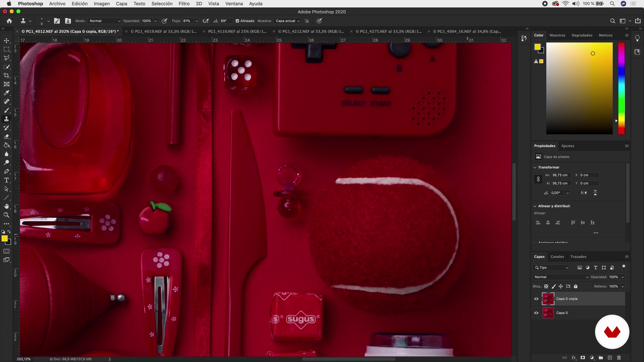Screen dimensions: 644x362
Task: Open the Tipo layer filter dropdown
Action: pyautogui.click(x=551, y=268)
